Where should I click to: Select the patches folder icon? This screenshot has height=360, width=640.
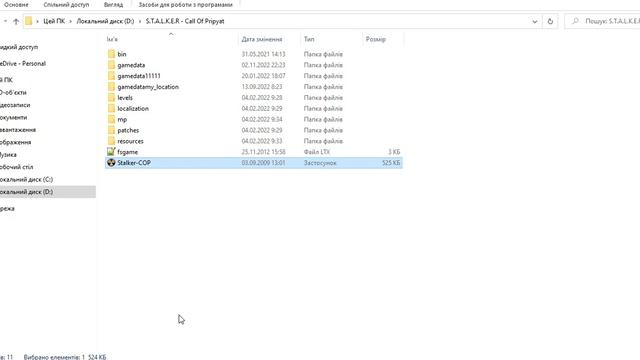[x=111, y=130]
